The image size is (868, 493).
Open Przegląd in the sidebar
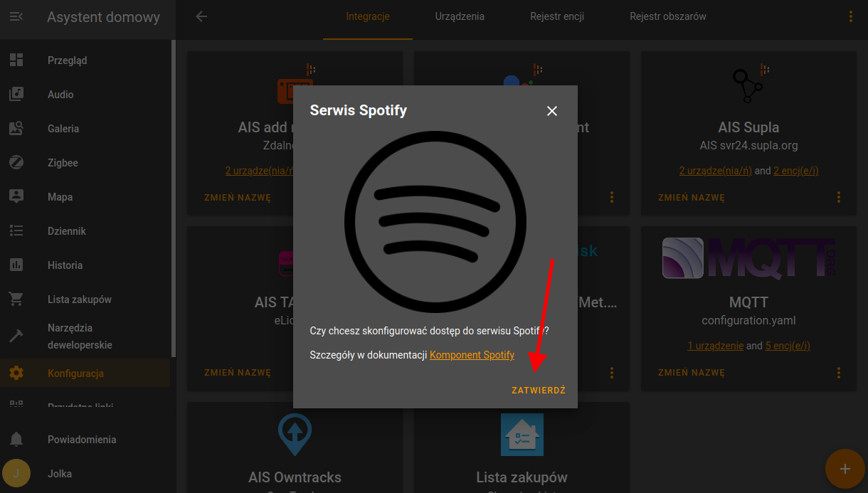(85, 60)
